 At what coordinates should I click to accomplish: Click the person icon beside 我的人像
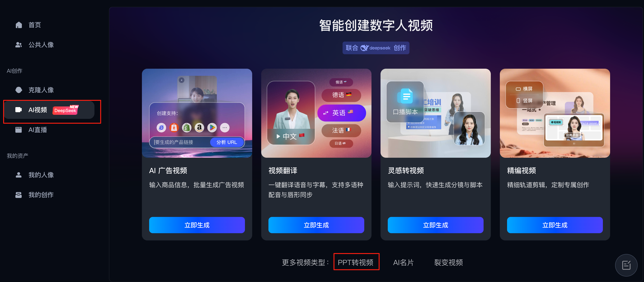(x=19, y=175)
